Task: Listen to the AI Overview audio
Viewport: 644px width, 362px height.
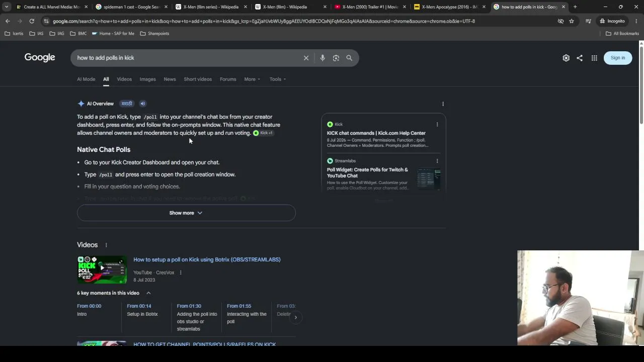Action: (x=143, y=104)
